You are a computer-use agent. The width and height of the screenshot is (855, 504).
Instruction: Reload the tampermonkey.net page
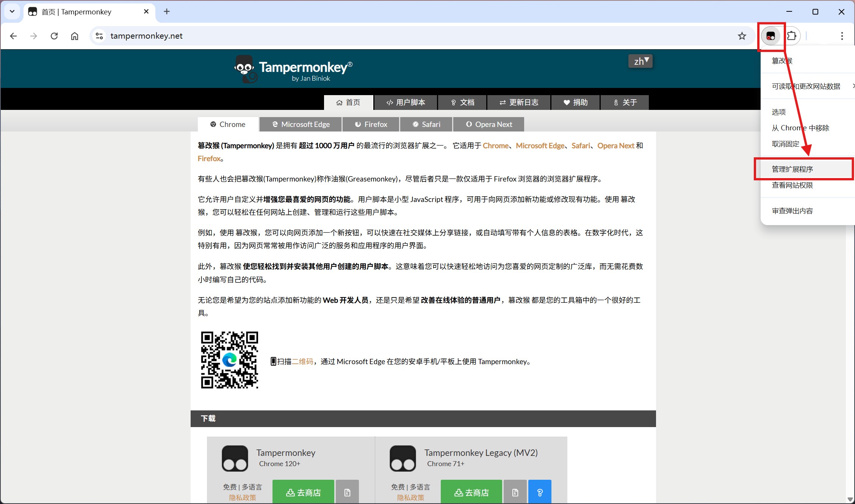coord(54,36)
